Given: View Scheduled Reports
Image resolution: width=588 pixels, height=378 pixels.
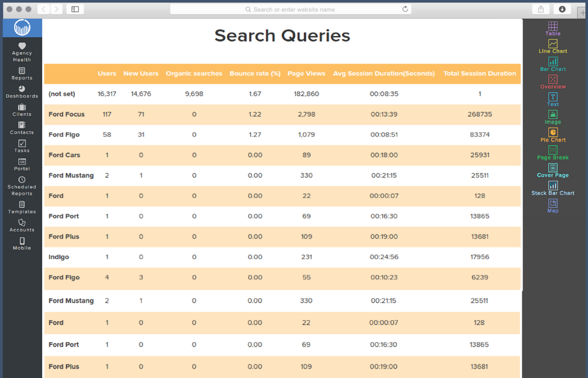Looking at the screenshot, I should [22, 185].
